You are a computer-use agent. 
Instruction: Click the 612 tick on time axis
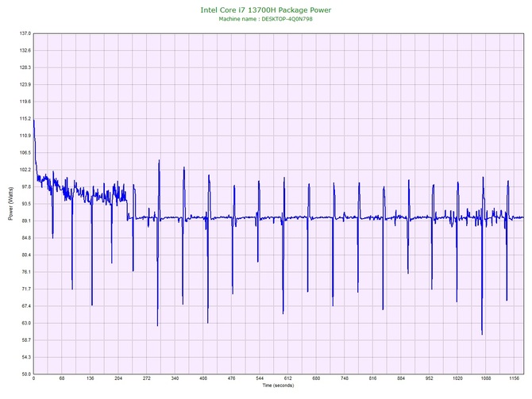coord(288,378)
